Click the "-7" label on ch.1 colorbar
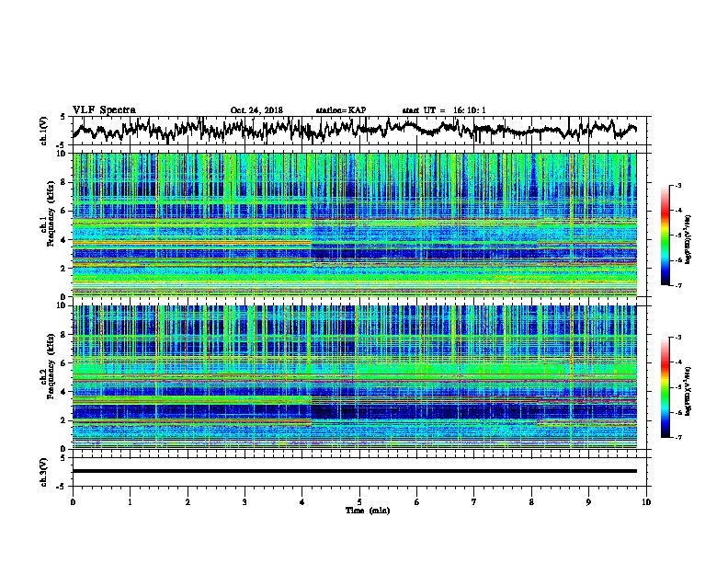This screenshot has width=728, height=563. (x=678, y=285)
